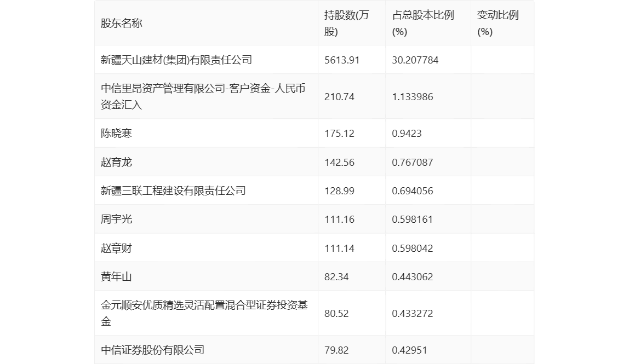Click the percentage 0.42951

(x=410, y=350)
